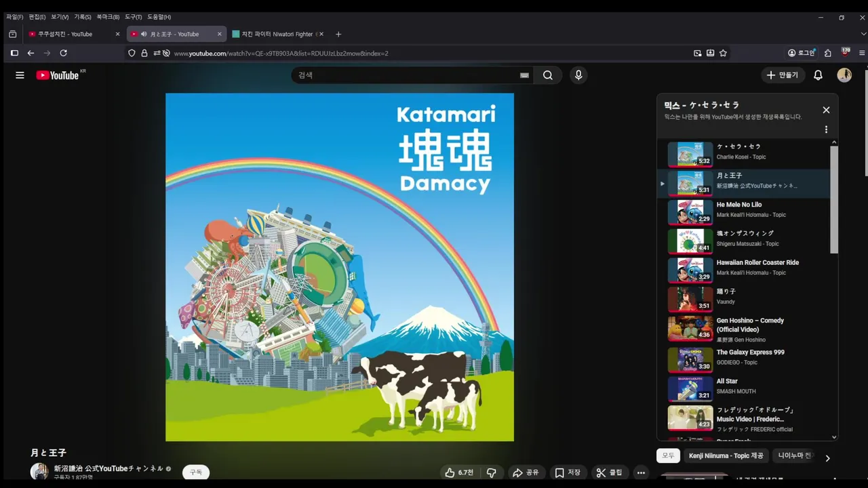Start voice search with microphone icon
Image resolution: width=868 pixels, height=488 pixels.
(x=578, y=75)
